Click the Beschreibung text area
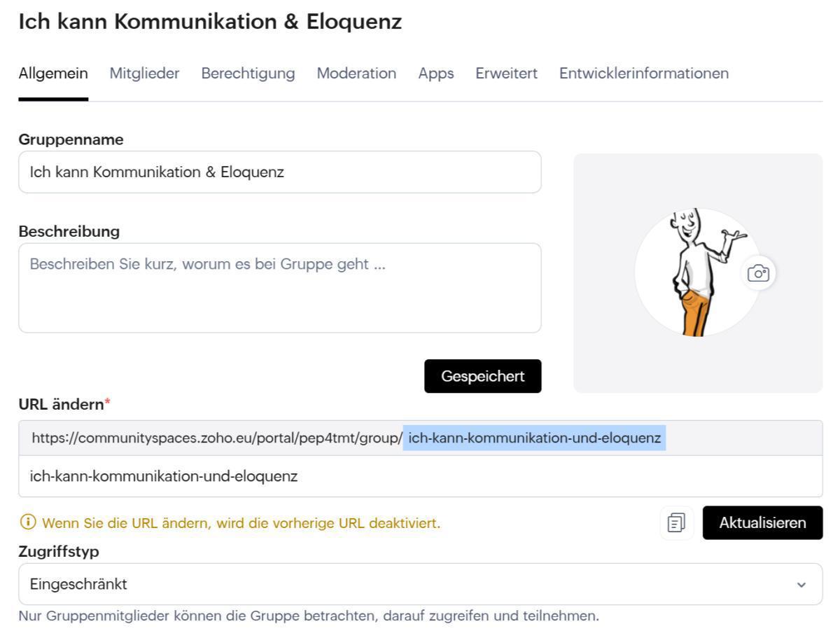840x631 pixels. point(280,287)
